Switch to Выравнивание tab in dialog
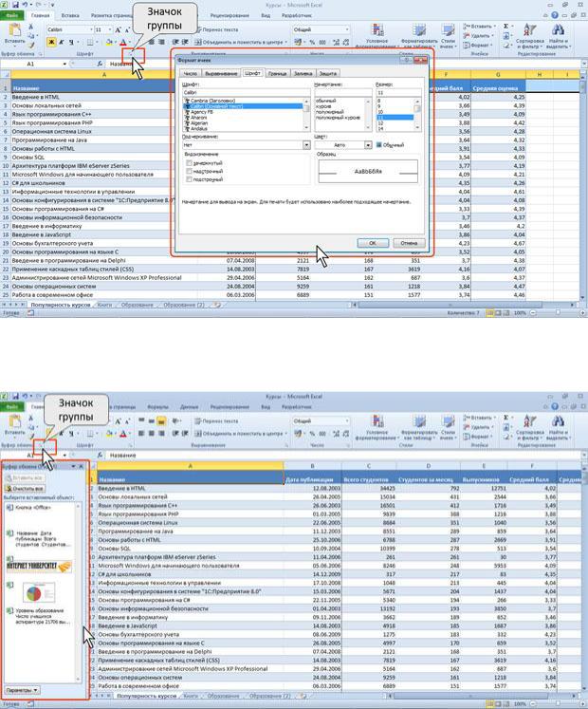588x709 pixels. point(221,73)
